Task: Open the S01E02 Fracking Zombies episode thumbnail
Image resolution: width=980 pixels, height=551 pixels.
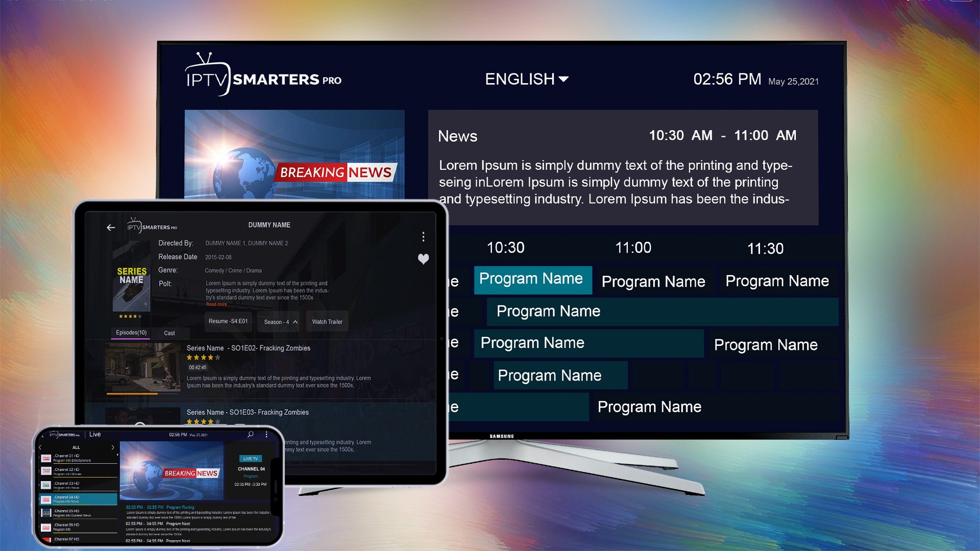Action: tap(142, 366)
